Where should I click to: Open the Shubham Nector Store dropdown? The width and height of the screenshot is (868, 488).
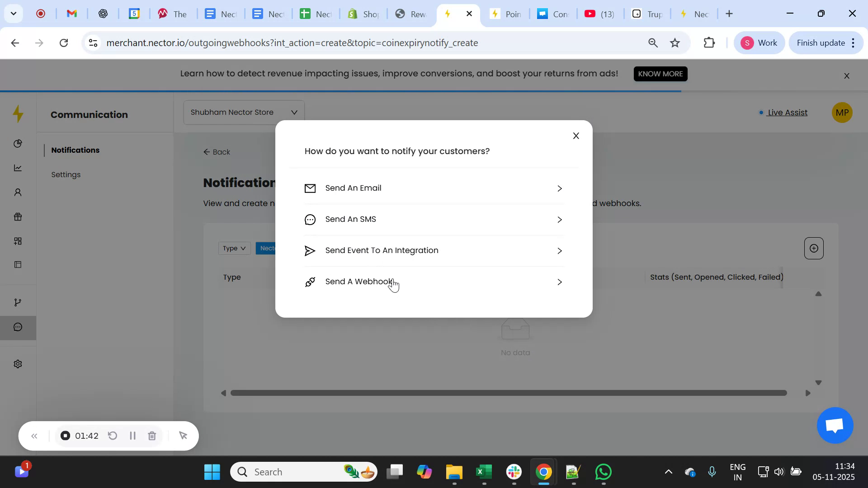243,112
